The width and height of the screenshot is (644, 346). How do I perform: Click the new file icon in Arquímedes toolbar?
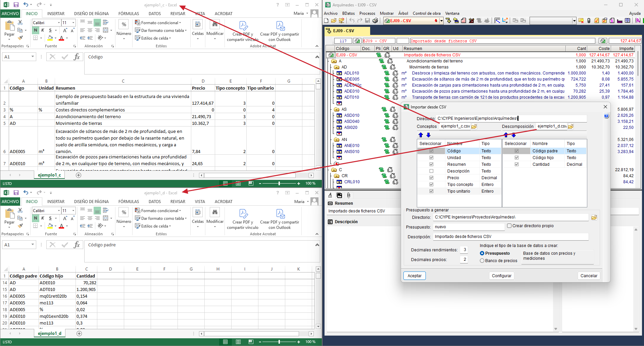(x=326, y=20)
